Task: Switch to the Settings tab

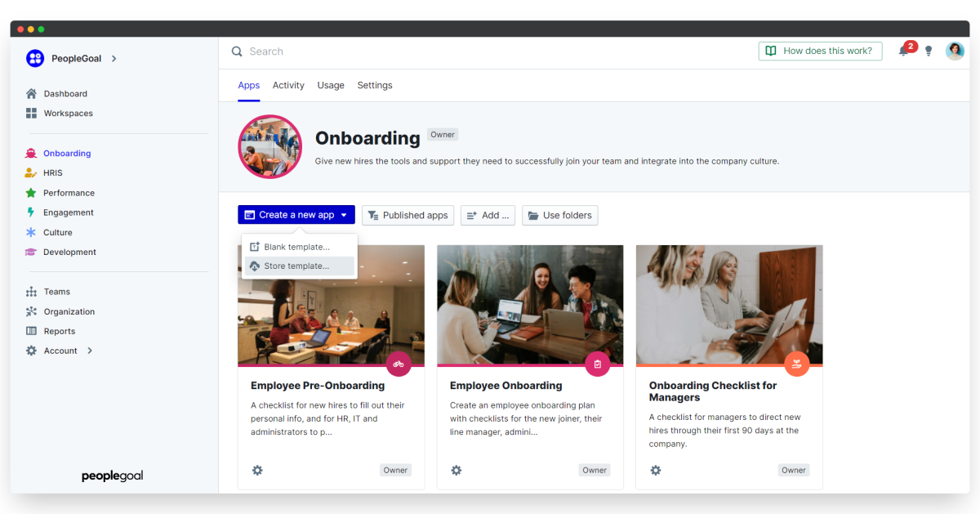Action: coord(375,86)
